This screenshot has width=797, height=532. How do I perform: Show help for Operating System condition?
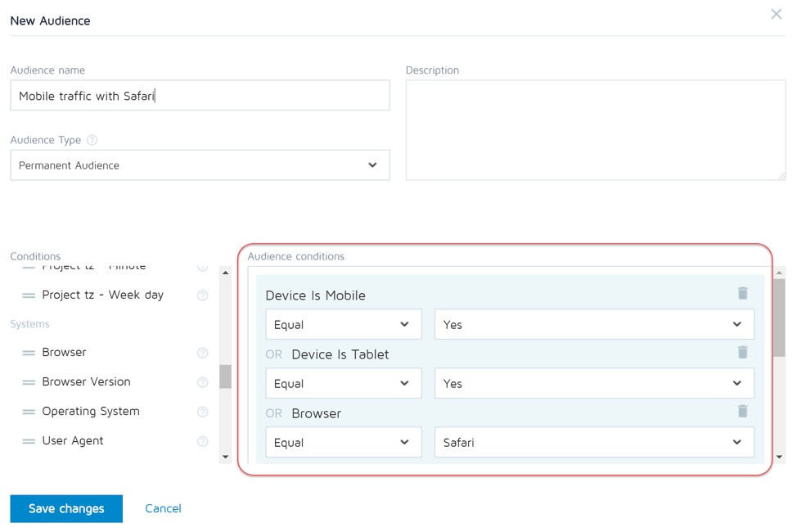tap(202, 412)
